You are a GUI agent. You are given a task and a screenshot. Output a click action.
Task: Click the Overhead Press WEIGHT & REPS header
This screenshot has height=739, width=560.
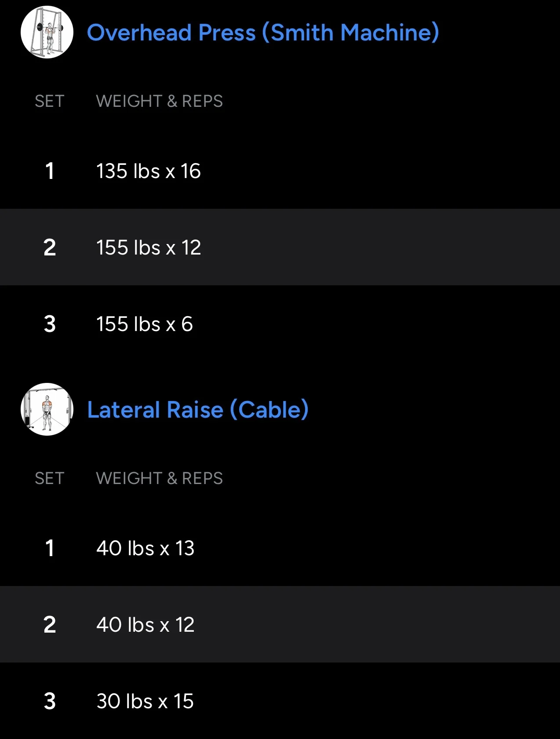tap(160, 101)
